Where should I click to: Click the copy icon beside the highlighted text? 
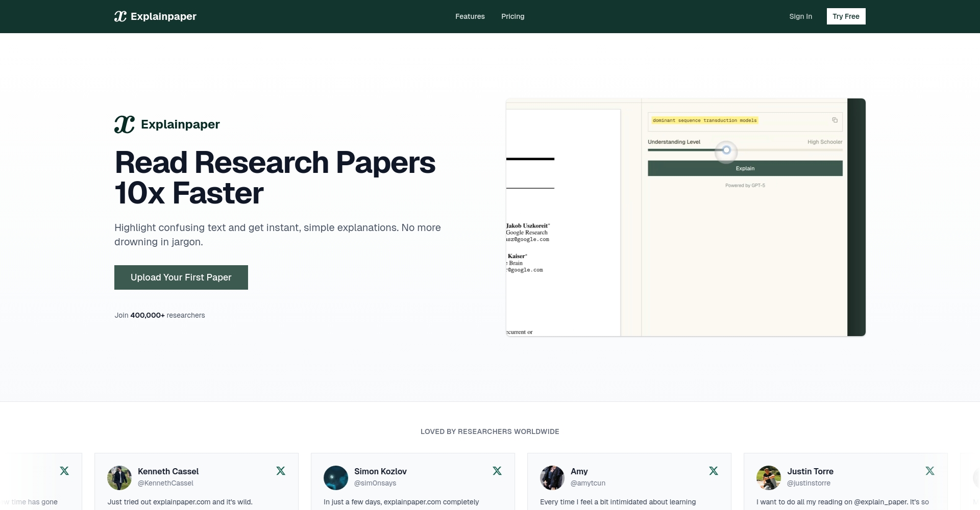click(x=835, y=120)
